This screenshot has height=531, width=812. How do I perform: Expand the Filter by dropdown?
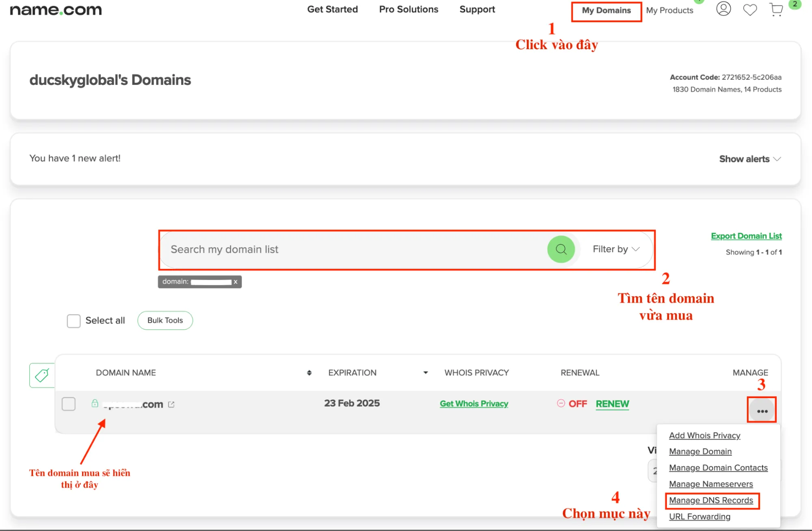tap(616, 249)
